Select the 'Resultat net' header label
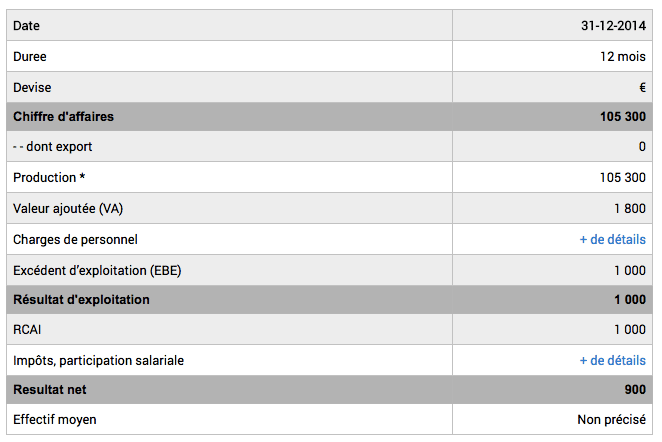The height and width of the screenshot is (442, 662). (x=52, y=390)
